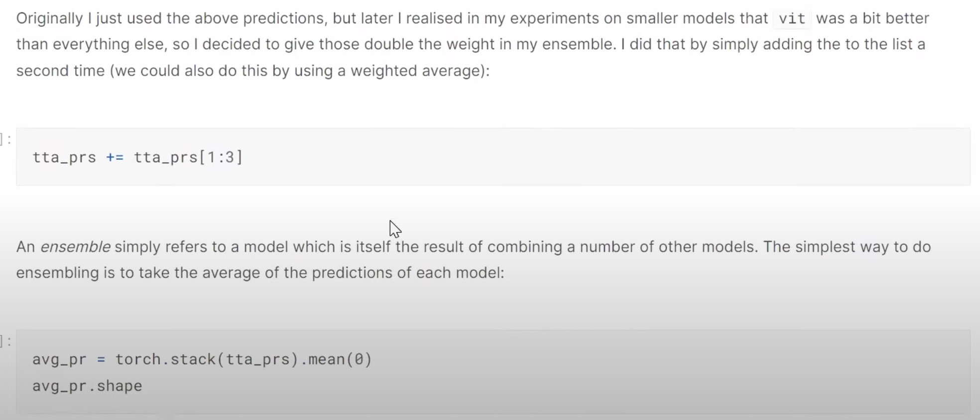Click the first tta_prs variable name
Screen dimensions: 980x420
point(64,157)
